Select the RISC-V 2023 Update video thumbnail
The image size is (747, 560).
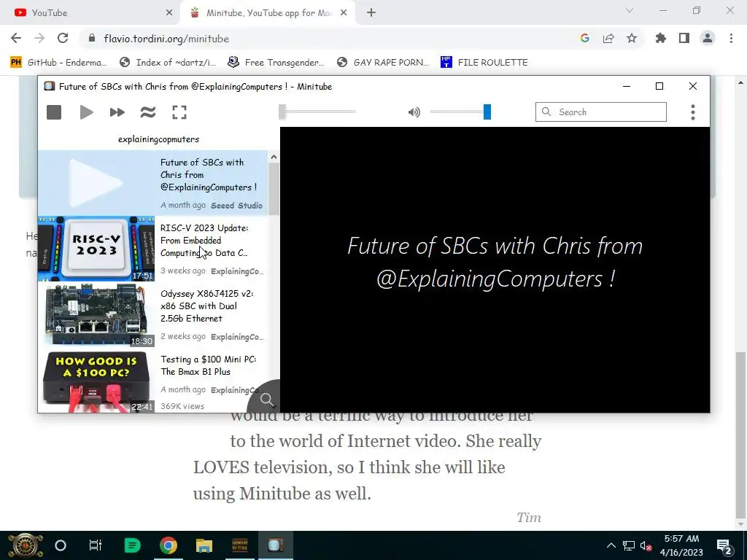point(96,249)
